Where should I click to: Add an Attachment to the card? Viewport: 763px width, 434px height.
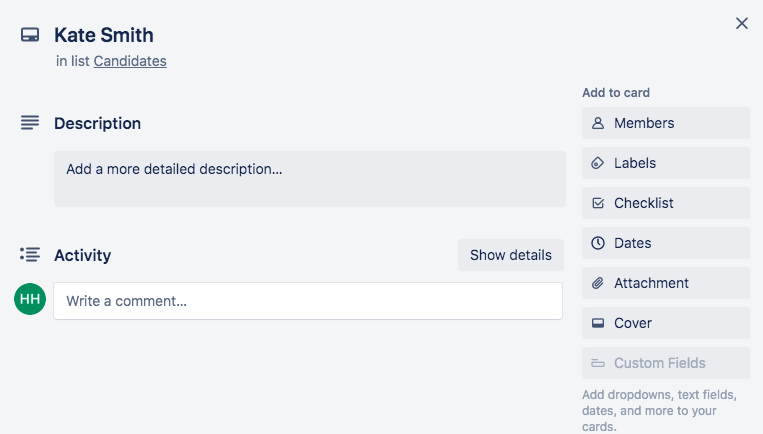point(666,283)
